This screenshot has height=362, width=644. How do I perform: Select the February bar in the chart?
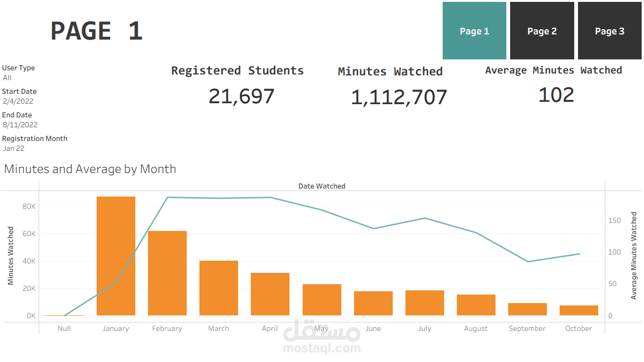(x=167, y=273)
